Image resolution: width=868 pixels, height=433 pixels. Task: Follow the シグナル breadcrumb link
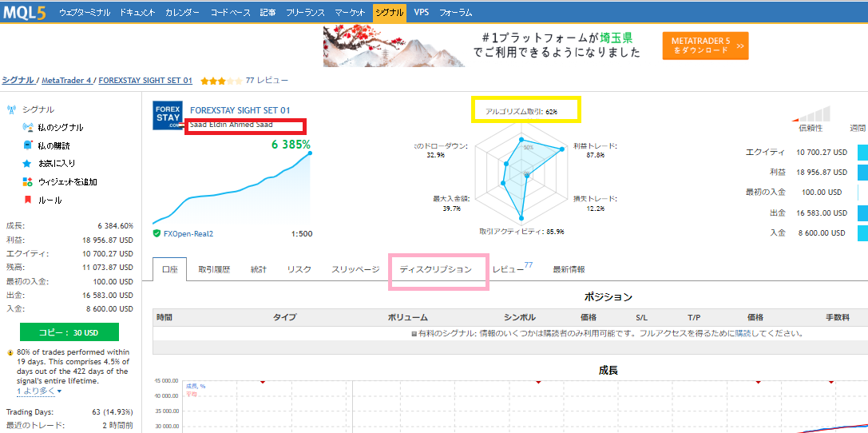coord(18,80)
